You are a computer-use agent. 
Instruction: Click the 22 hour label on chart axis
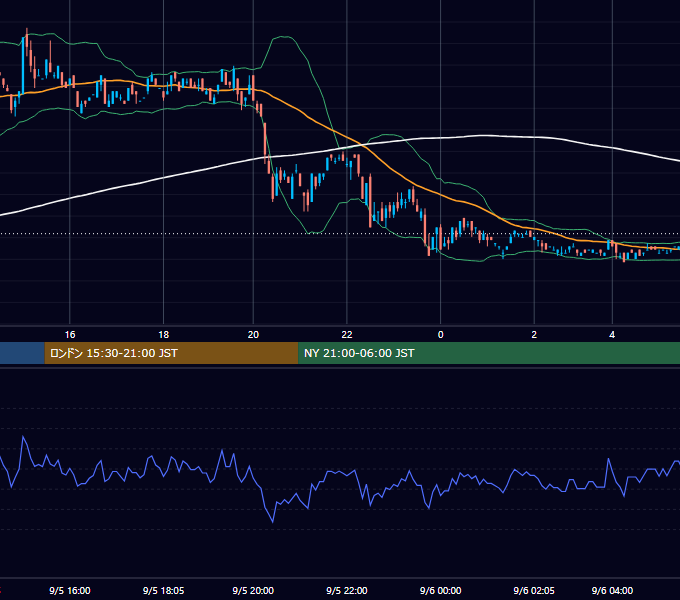pyautogui.click(x=347, y=335)
